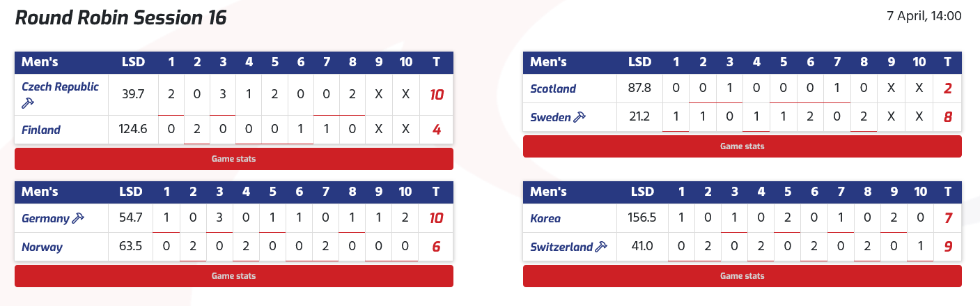
Task: Open the Scotland team link
Action: 553,89
